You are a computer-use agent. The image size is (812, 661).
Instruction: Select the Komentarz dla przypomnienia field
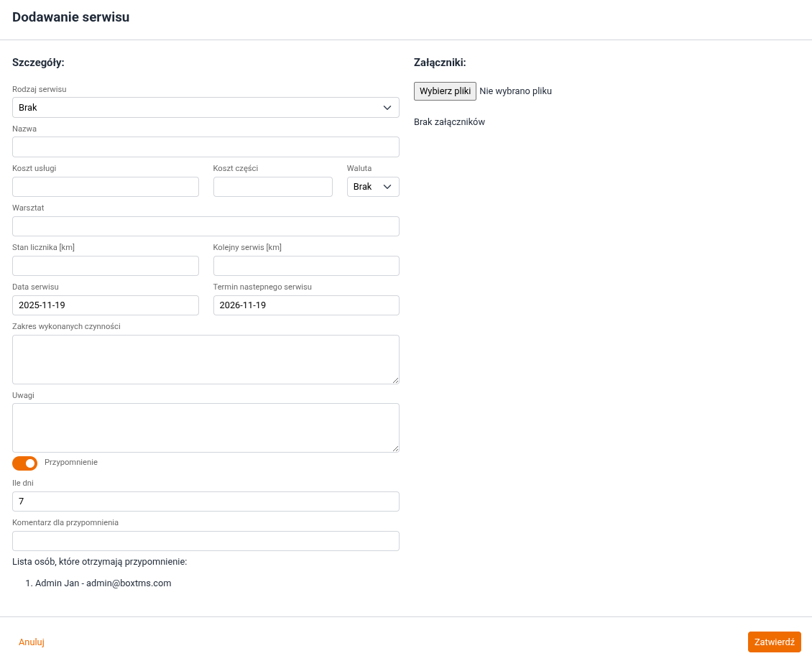click(206, 541)
